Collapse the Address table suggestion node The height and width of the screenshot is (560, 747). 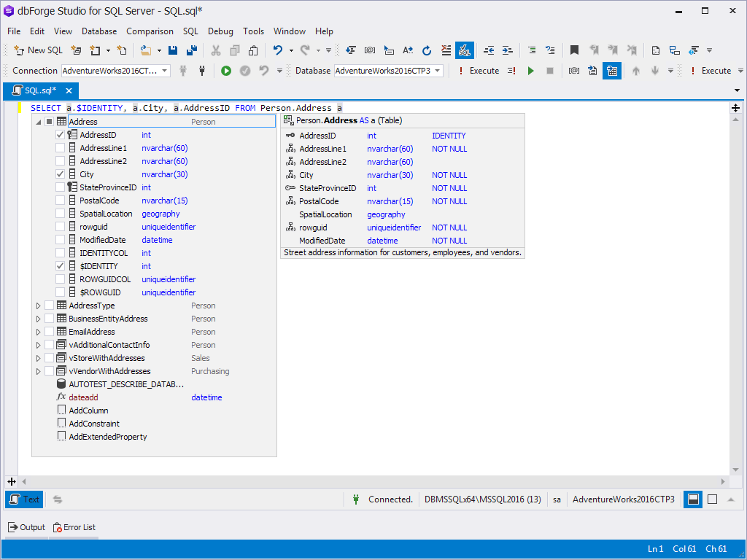[x=37, y=121]
